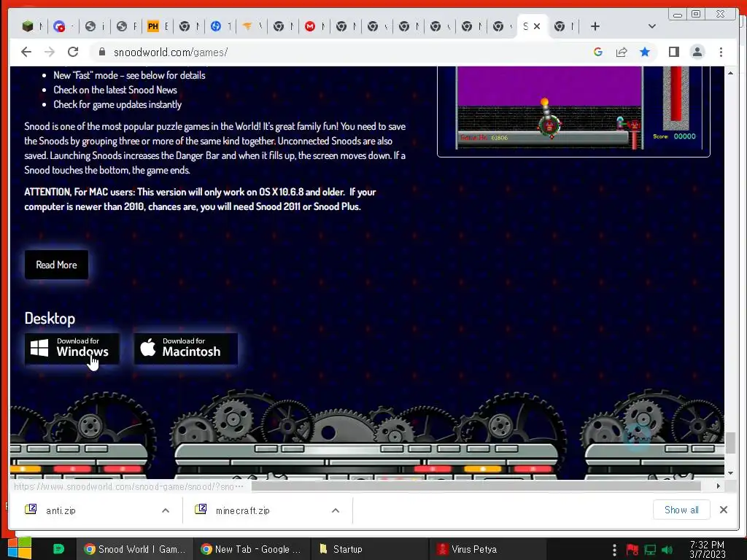Switch to the Minecraft block icon tab
The height and width of the screenshot is (560, 747).
(28, 26)
